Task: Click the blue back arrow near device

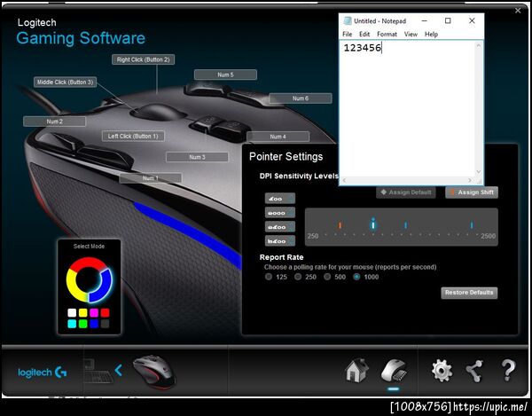Action: click(118, 370)
